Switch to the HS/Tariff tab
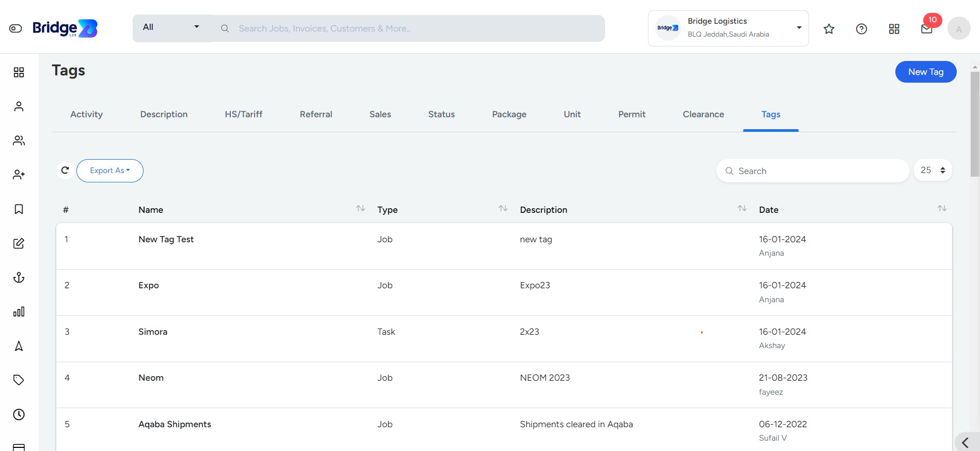 [244, 114]
